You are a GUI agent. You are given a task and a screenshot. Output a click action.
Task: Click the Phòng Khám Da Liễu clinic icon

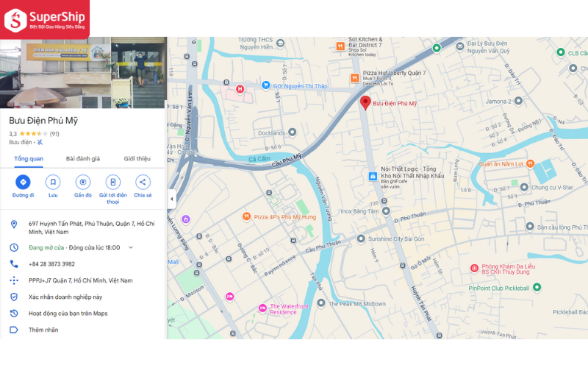coord(474,268)
